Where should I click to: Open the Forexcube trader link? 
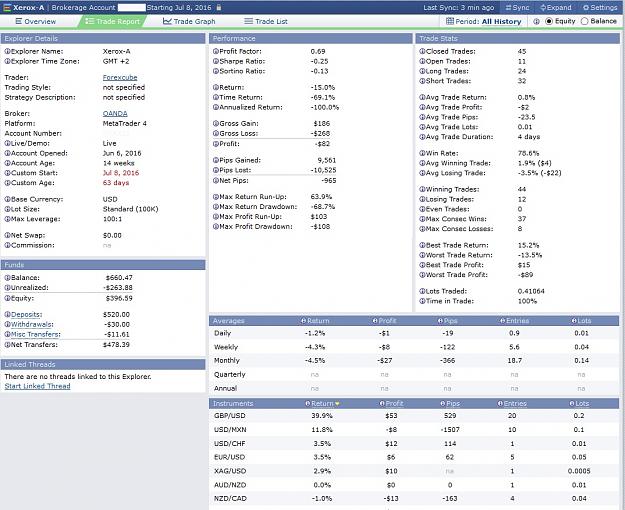pyautogui.click(x=120, y=77)
